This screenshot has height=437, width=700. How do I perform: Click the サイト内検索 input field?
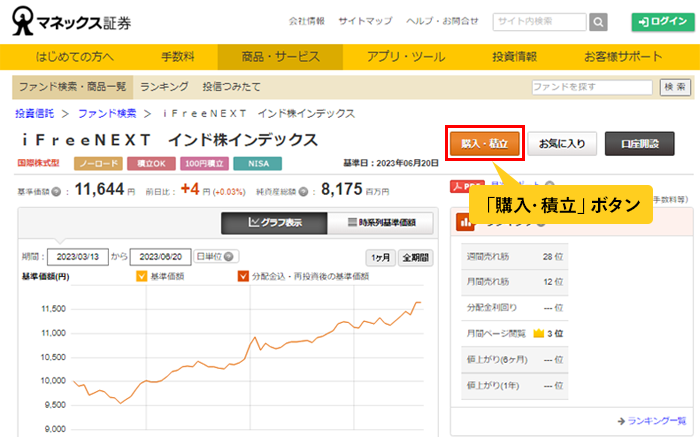click(x=539, y=22)
